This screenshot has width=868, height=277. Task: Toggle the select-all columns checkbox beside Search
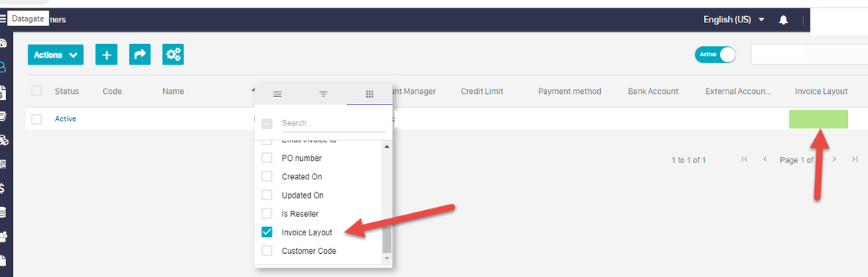click(x=266, y=124)
